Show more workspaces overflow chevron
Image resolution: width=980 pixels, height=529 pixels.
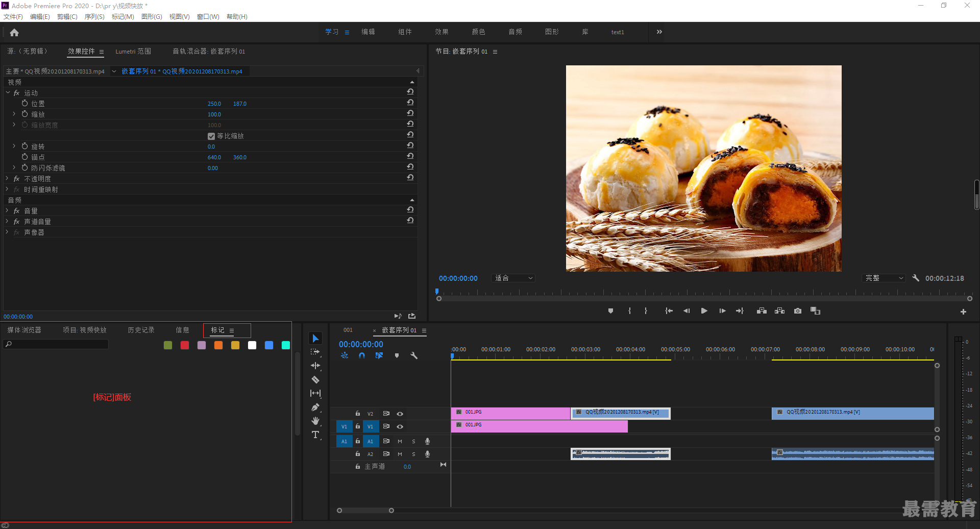(659, 32)
